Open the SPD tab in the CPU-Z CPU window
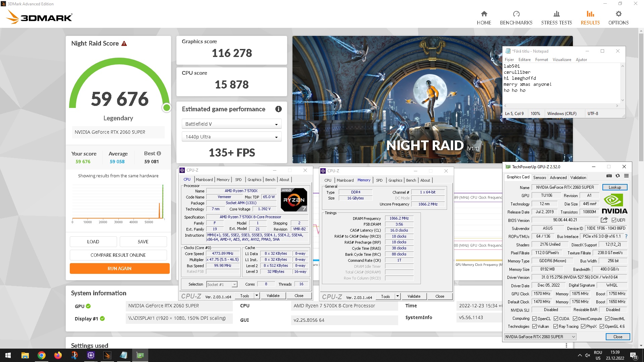 click(238, 180)
